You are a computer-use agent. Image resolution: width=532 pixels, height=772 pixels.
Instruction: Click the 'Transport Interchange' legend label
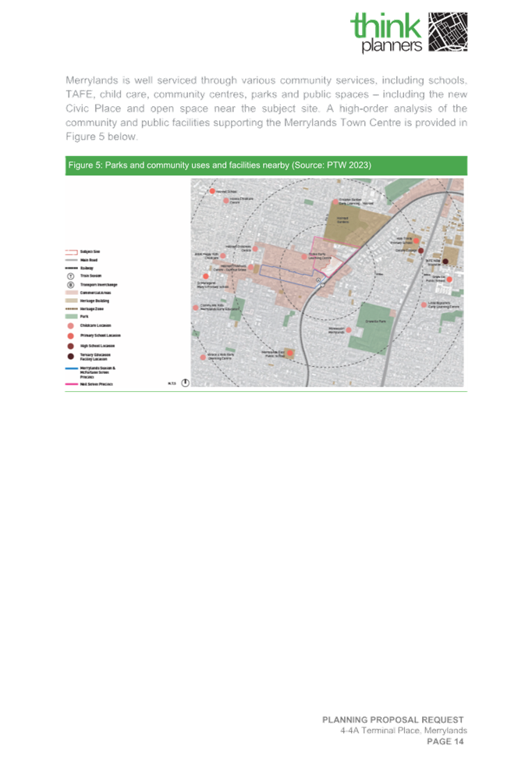click(99, 285)
